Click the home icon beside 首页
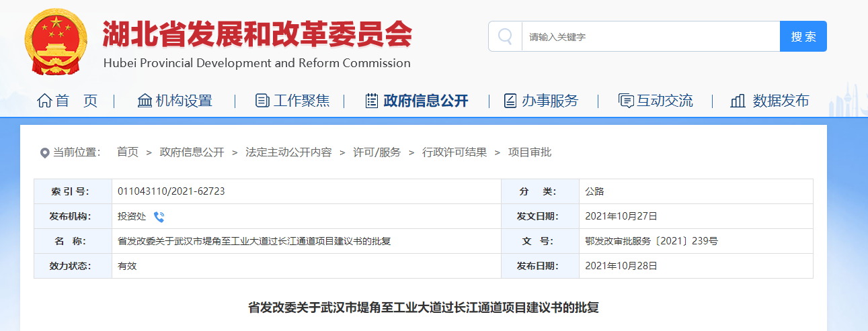 point(44,101)
